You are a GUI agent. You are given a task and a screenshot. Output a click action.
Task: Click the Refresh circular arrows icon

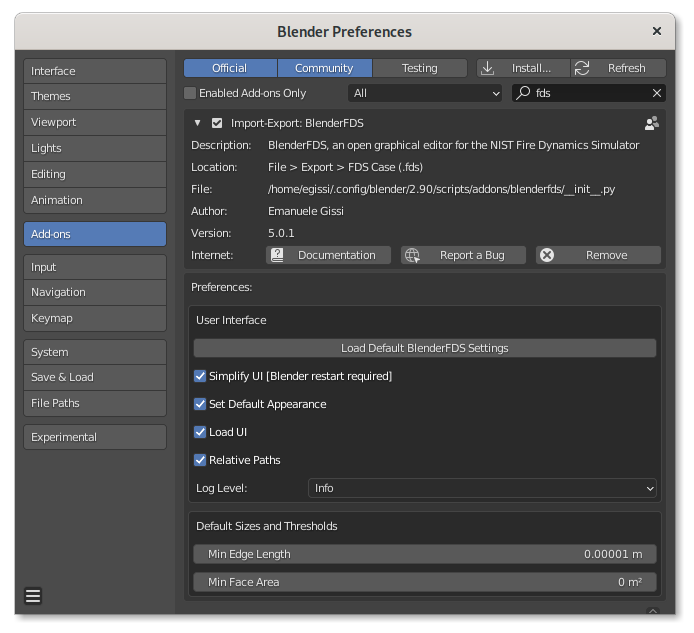(x=582, y=68)
